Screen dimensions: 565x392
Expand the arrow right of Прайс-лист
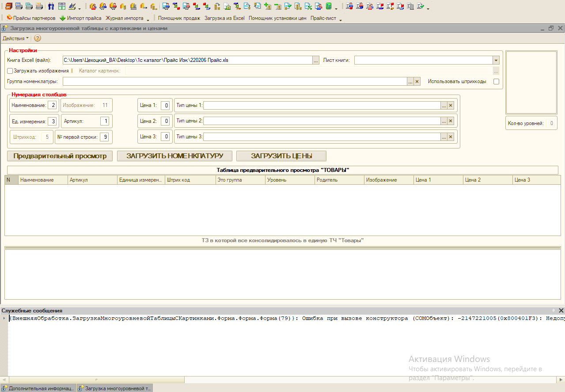point(341,19)
